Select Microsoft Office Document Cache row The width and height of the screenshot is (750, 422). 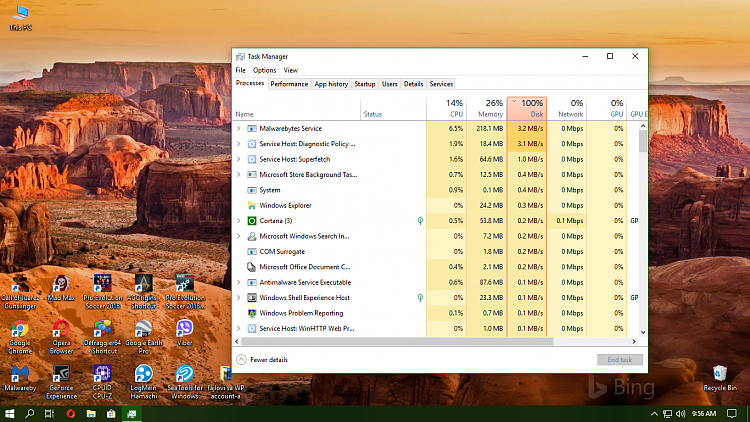(x=436, y=267)
